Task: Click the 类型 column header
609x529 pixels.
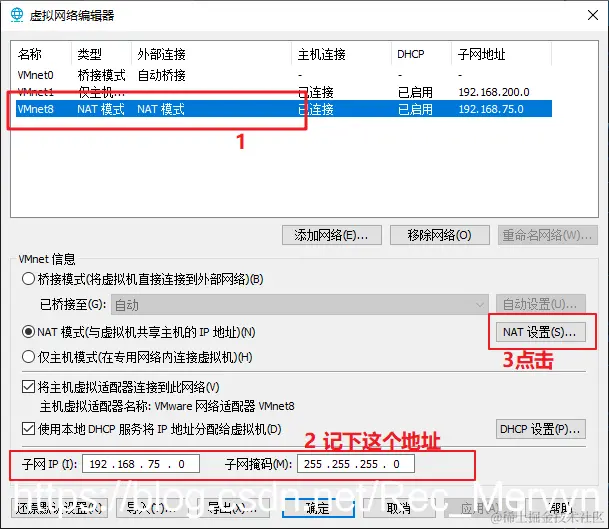Action: point(101,54)
